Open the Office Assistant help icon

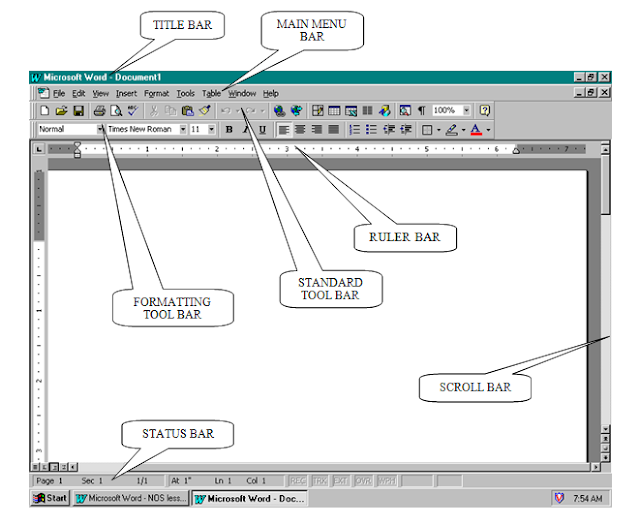[x=484, y=111]
